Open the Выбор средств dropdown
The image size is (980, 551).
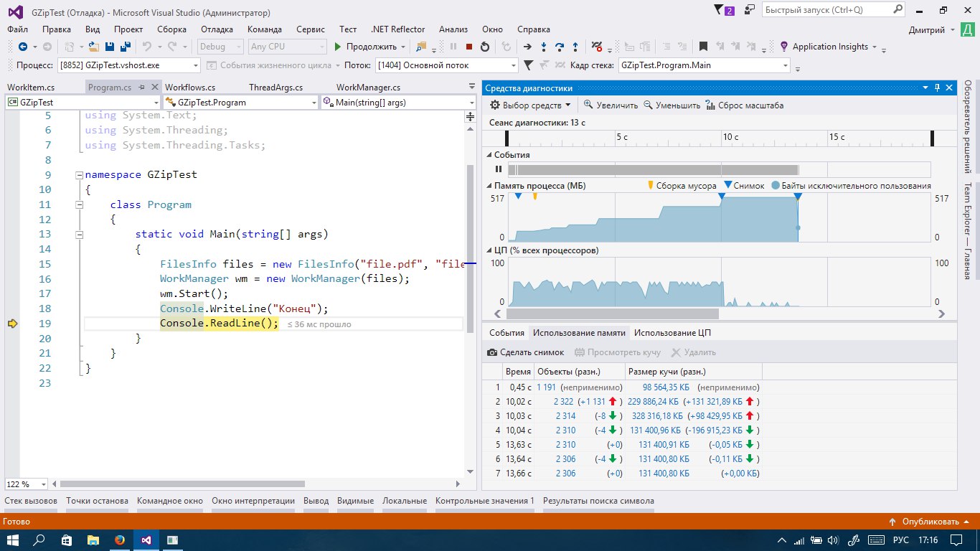[x=530, y=105]
